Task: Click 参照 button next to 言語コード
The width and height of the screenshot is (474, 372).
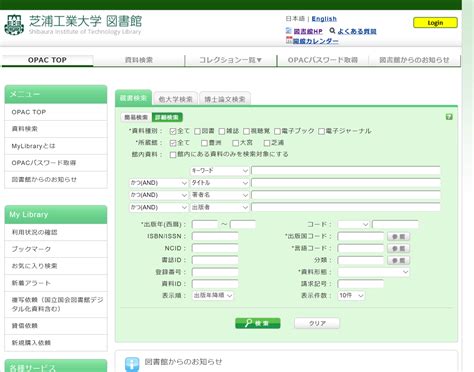Action: 398,248
